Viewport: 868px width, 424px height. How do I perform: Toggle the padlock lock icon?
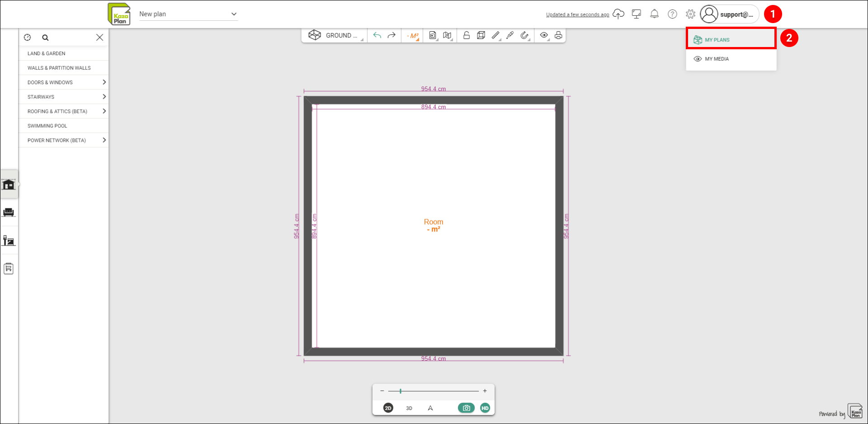pos(467,35)
